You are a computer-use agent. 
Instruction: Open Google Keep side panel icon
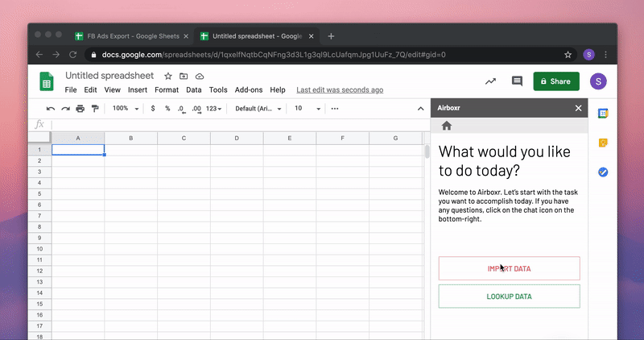pos(602,143)
